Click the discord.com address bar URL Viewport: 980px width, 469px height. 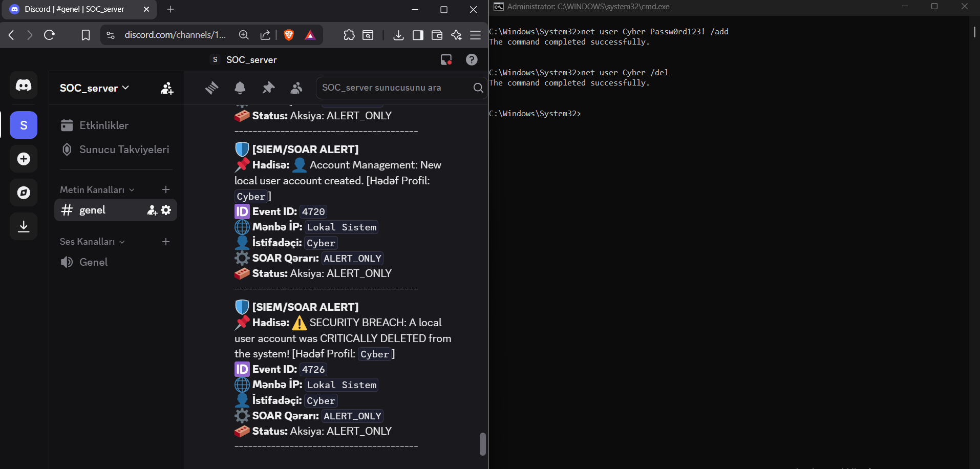pyautogui.click(x=175, y=35)
